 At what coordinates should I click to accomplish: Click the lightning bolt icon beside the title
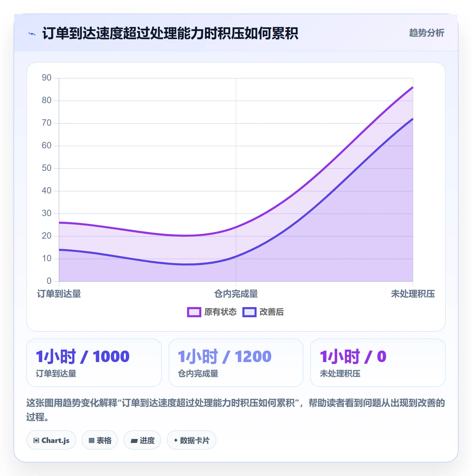pyautogui.click(x=32, y=34)
